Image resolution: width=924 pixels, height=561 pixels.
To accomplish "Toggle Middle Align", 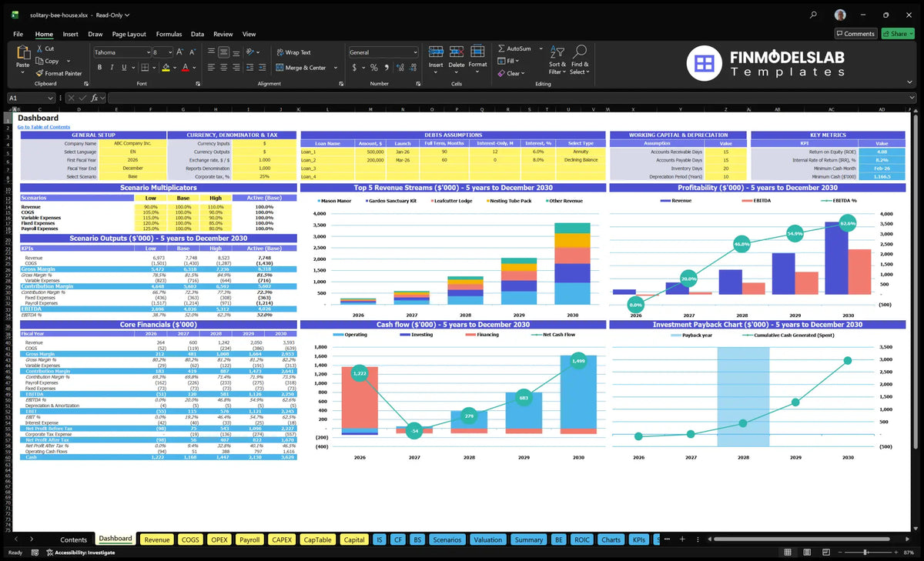I will (x=223, y=52).
